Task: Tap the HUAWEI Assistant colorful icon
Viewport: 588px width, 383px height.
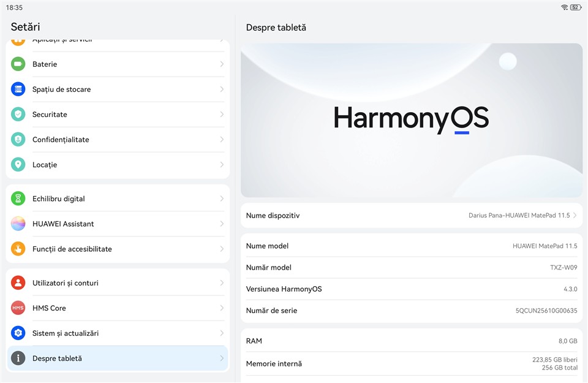Action: click(x=18, y=224)
